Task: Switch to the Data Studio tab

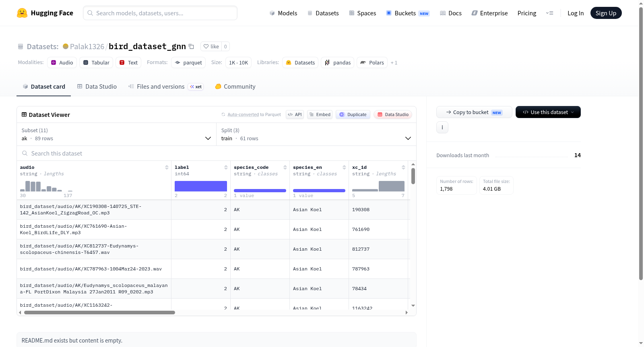Action: 97,87
